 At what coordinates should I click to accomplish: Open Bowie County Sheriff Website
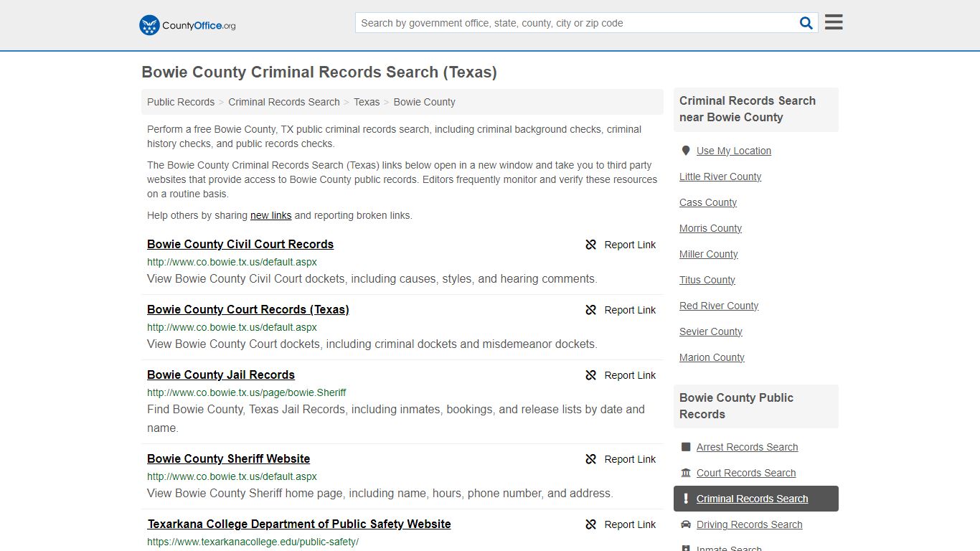point(229,458)
